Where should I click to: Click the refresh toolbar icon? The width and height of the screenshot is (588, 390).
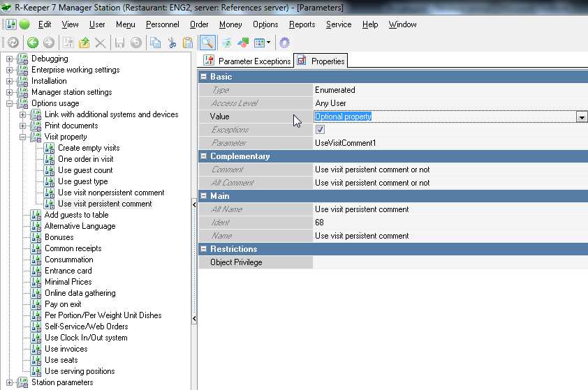13,43
